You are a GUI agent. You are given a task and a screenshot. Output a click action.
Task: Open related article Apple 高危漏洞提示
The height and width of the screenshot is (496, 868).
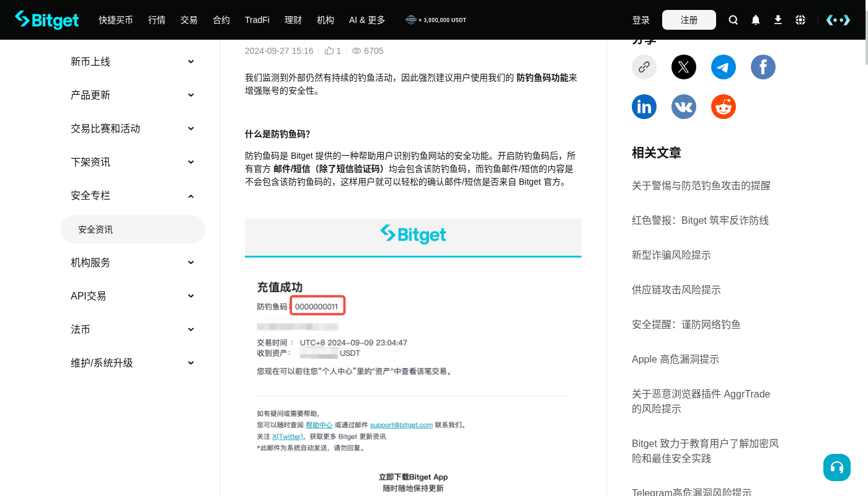(x=675, y=359)
